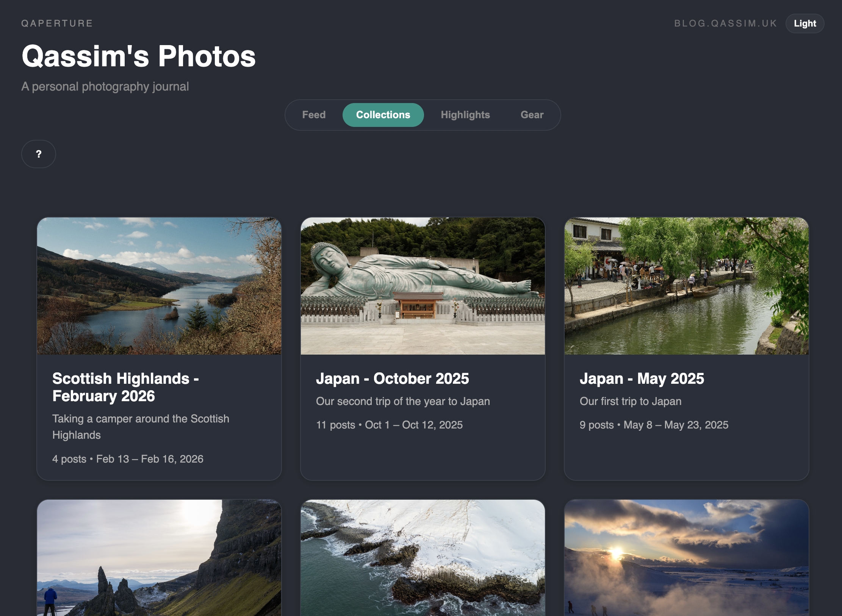Click the Japan - October 2025 title

click(x=392, y=378)
